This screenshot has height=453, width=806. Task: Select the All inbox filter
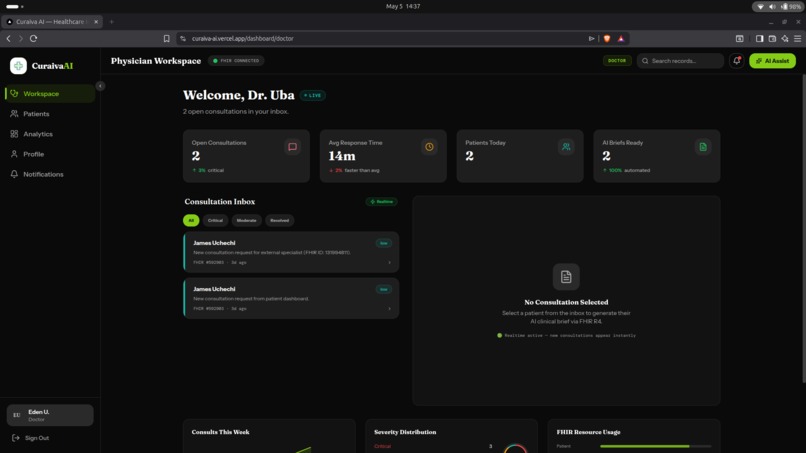191,220
